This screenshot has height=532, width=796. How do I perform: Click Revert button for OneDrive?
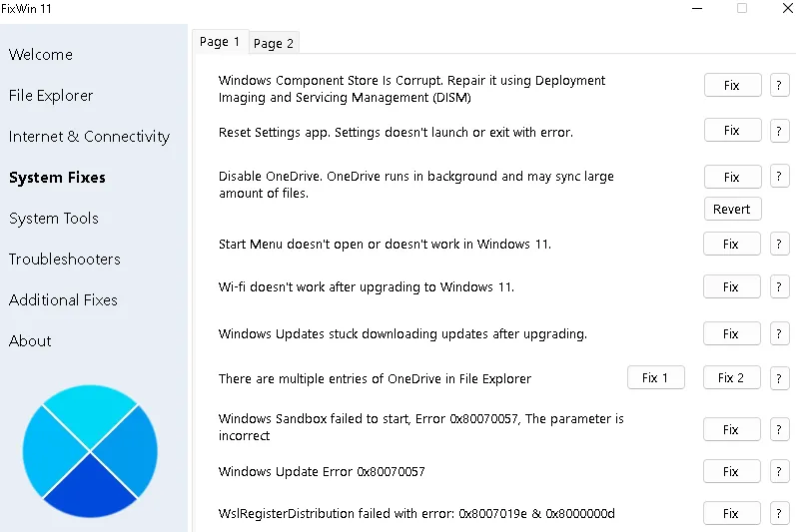click(732, 209)
